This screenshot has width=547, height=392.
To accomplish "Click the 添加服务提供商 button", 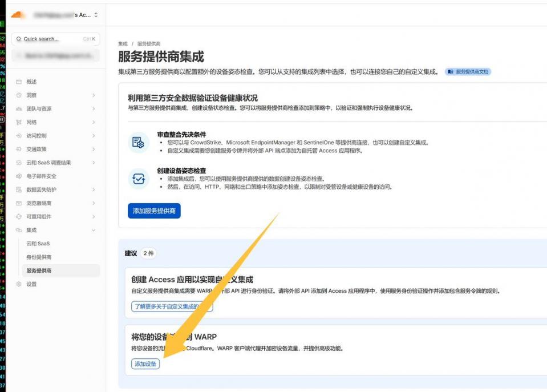I will pos(154,211).
